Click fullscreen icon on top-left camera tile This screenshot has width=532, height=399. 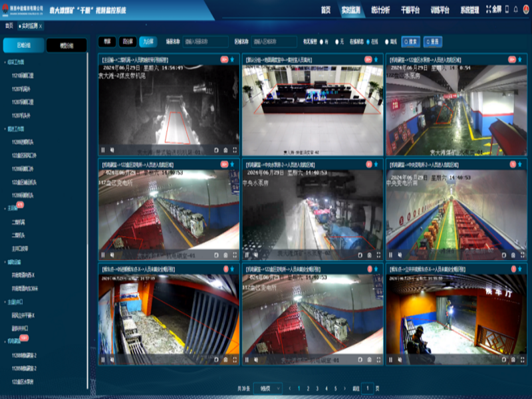[x=235, y=150]
